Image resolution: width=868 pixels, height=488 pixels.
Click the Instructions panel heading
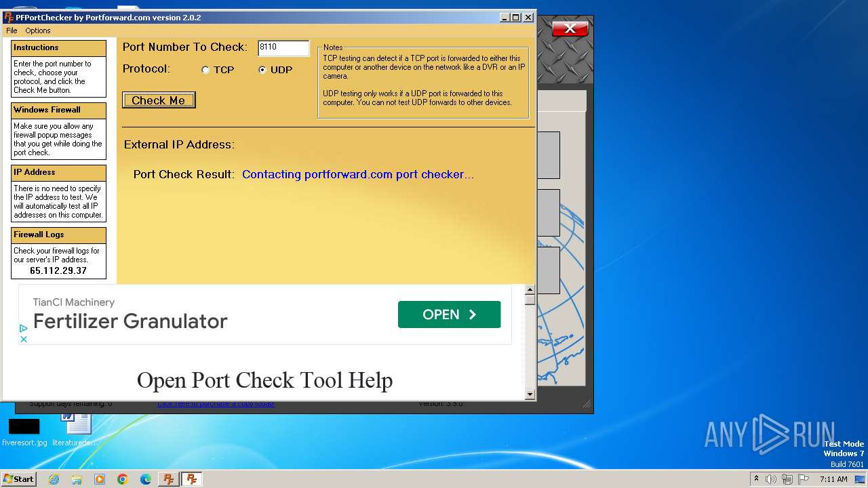[58, 48]
